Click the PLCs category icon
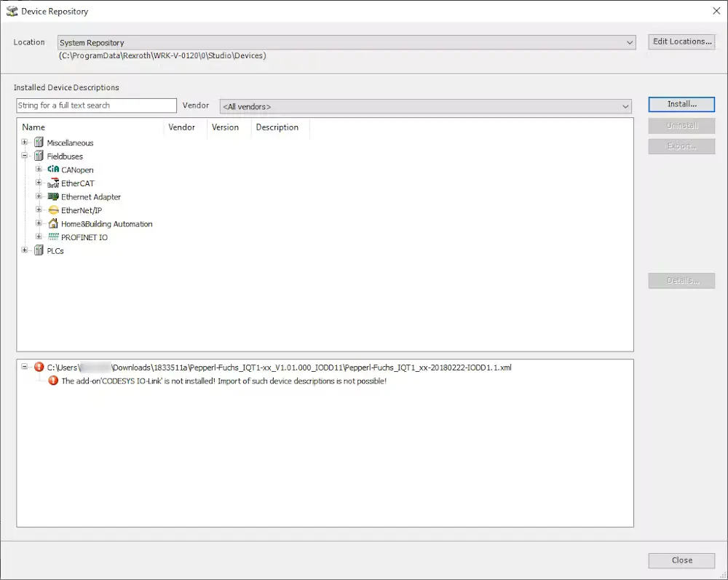The height and width of the screenshot is (580, 728). click(39, 251)
